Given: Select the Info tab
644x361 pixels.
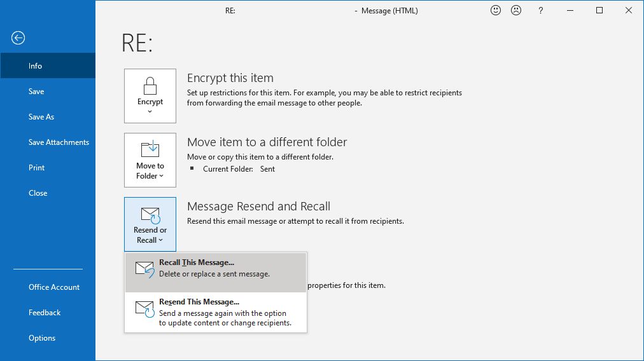Looking at the screenshot, I should coord(35,66).
